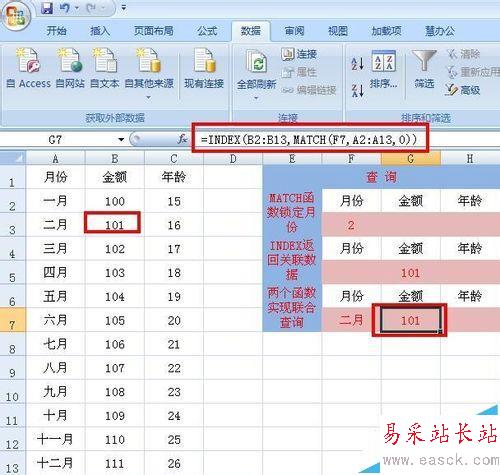Expand the 全部刷新 dropdown arrow
This screenshot has height=475, width=500.
(x=256, y=98)
